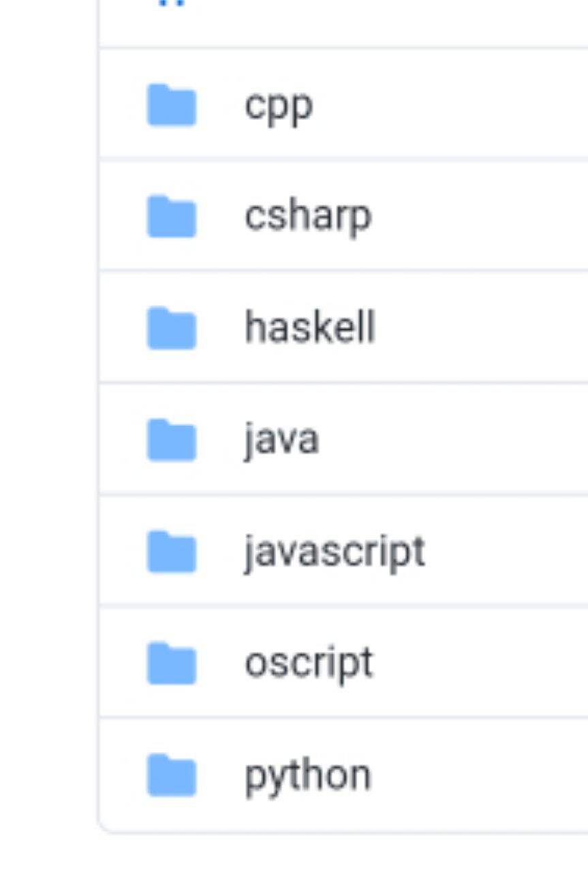Select the folder icon next to haskell
Screen dimensions: 588x872
[x=171, y=328]
